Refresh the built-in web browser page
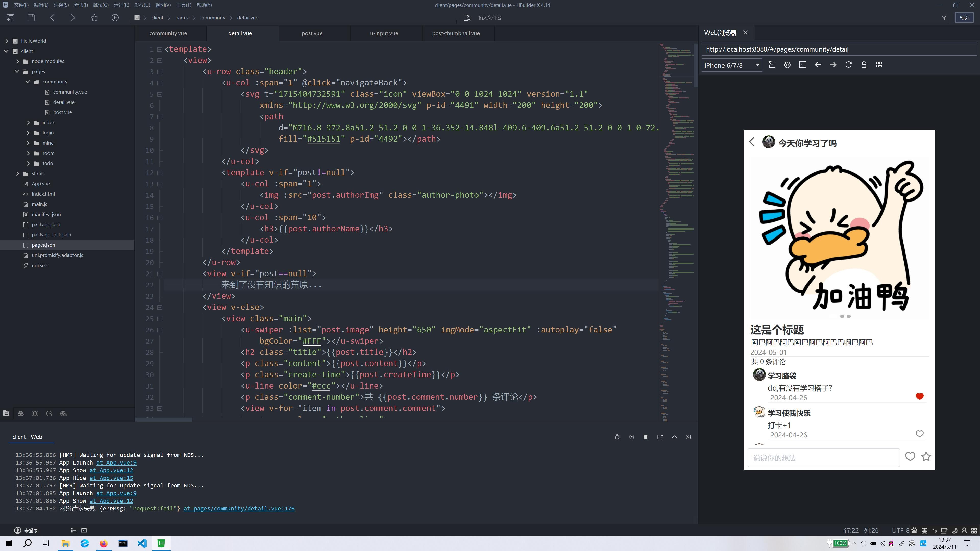The width and height of the screenshot is (980, 551). coord(848,65)
